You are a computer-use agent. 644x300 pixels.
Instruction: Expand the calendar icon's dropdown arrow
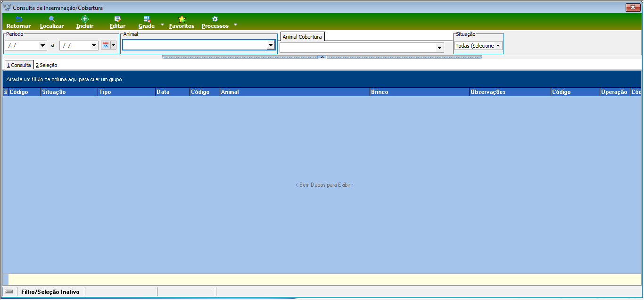(x=113, y=45)
